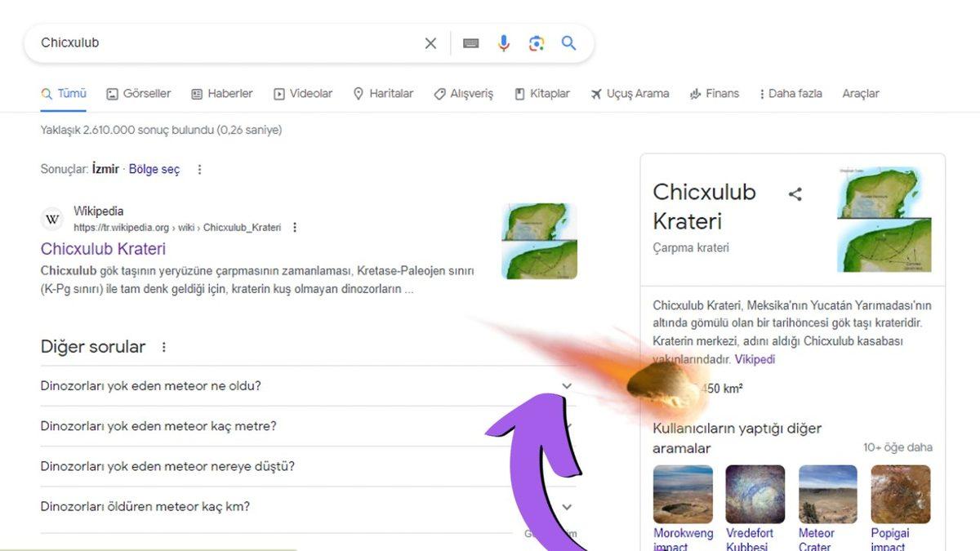Click the search magnifier icon
Viewport: 980px width, 551px height.
tap(568, 42)
